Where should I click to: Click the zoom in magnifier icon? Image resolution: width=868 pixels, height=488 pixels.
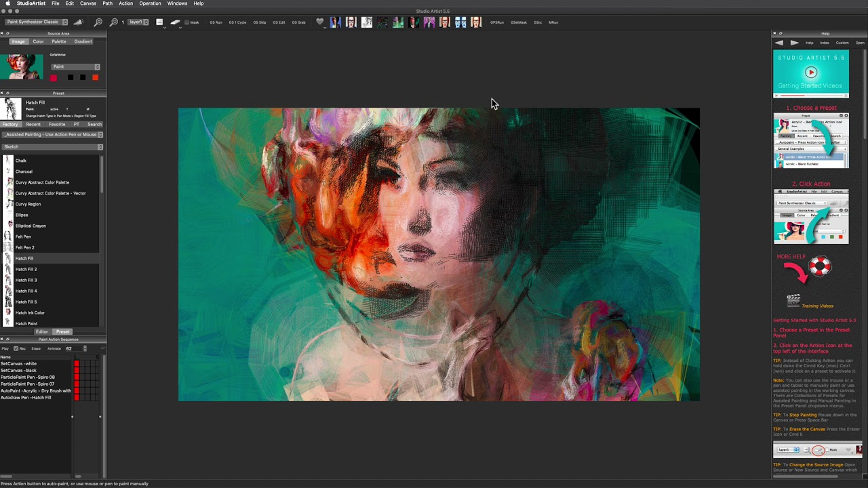click(x=113, y=22)
